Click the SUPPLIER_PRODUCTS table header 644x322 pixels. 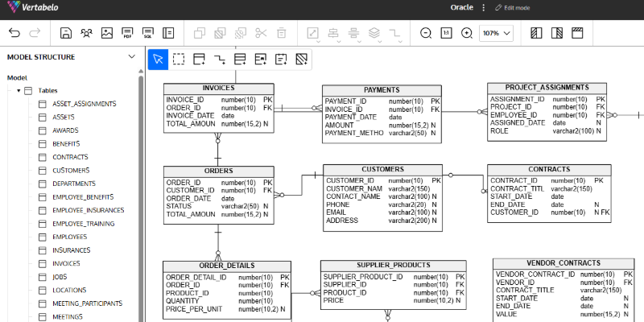[x=394, y=266]
